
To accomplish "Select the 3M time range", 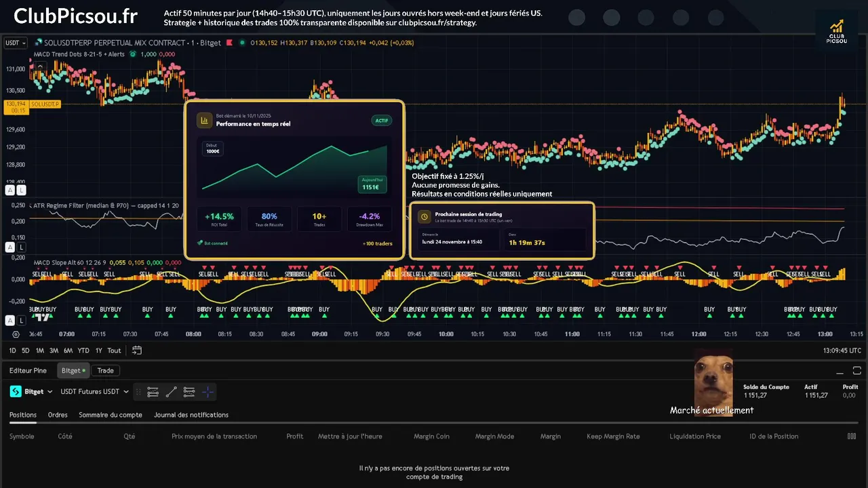I will tap(54, 350).
